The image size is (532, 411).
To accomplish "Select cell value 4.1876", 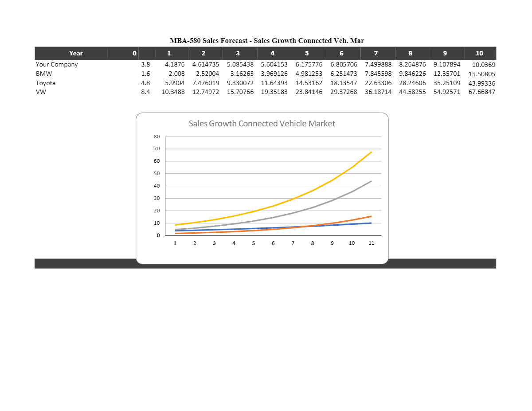I will (x=175, y=64).
